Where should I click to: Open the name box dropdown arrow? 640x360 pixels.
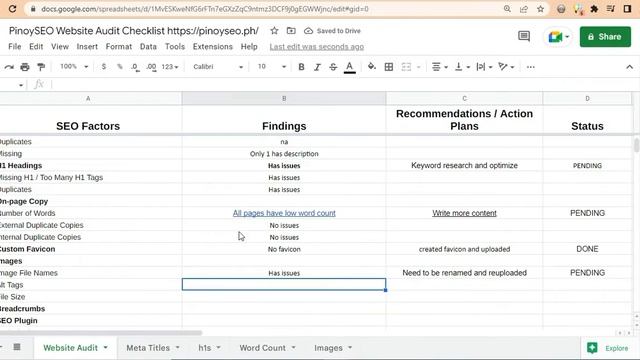click(20, 85)
